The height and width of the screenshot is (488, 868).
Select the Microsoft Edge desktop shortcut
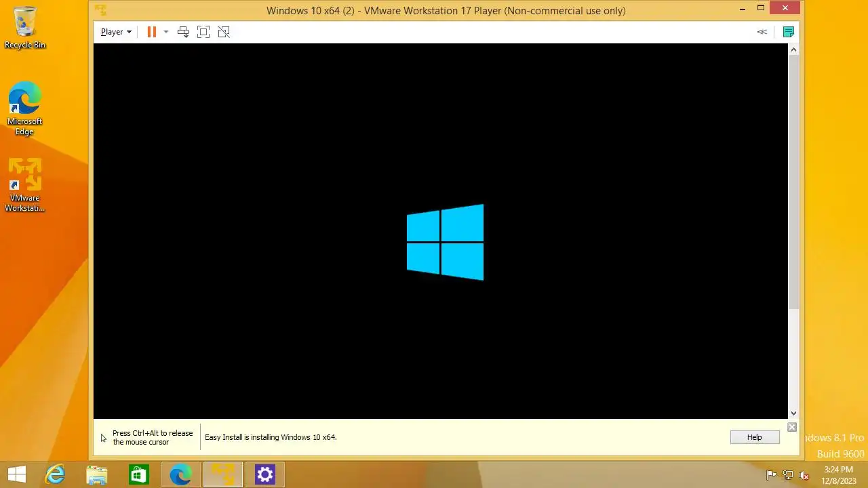click(x=25, y=108)
